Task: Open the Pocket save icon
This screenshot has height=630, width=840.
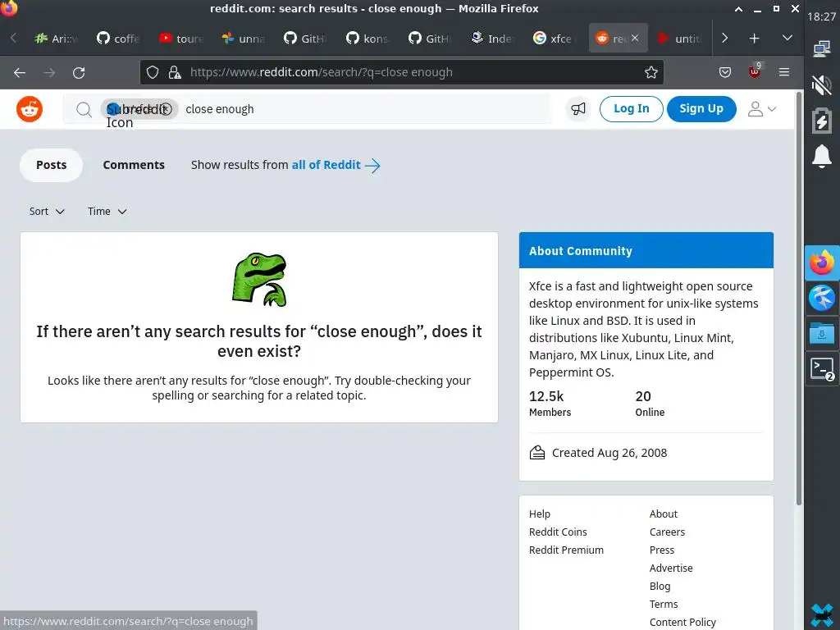Action: pos(725,72)
